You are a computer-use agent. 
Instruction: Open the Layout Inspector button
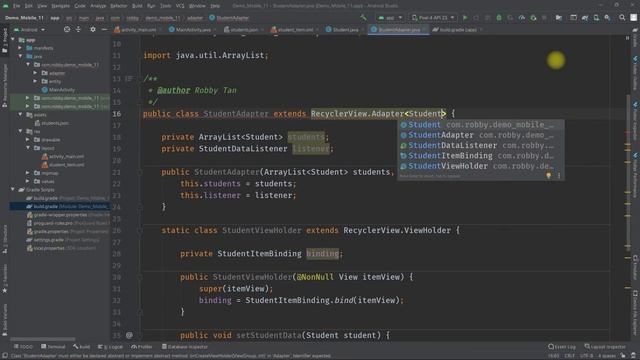click(605, 347)
